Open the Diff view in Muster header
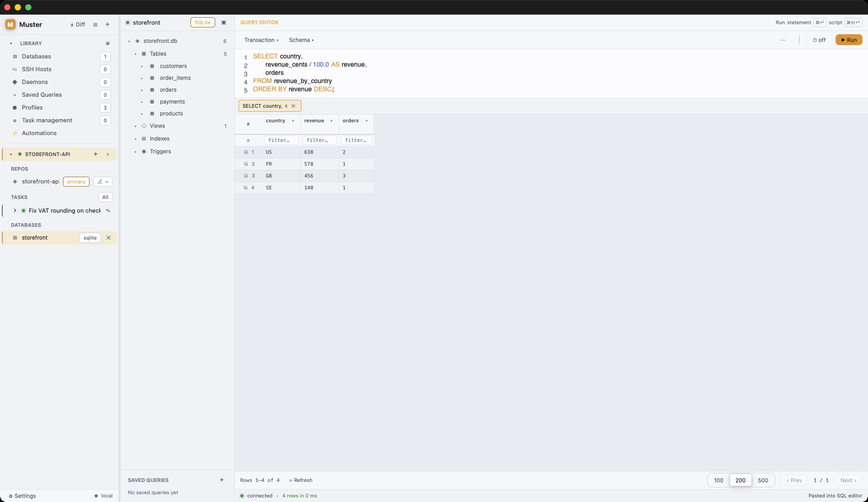 (78, 24)
